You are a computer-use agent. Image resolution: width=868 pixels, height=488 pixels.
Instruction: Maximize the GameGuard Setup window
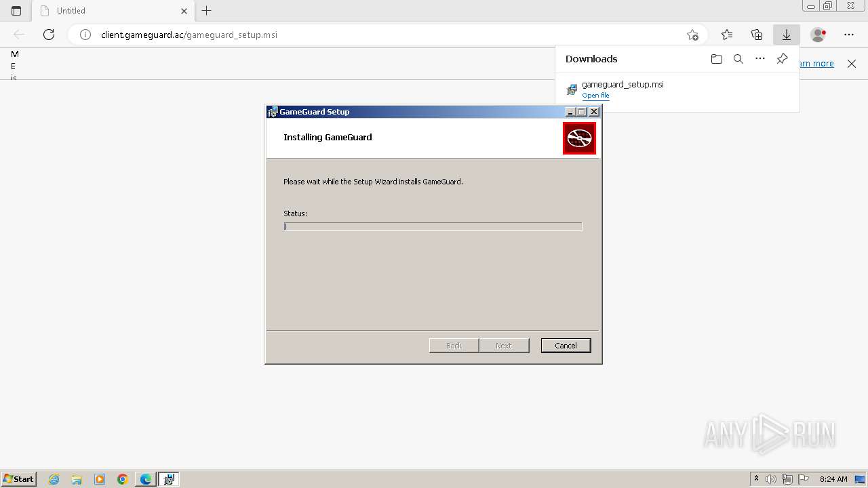(x=581, y=112)
